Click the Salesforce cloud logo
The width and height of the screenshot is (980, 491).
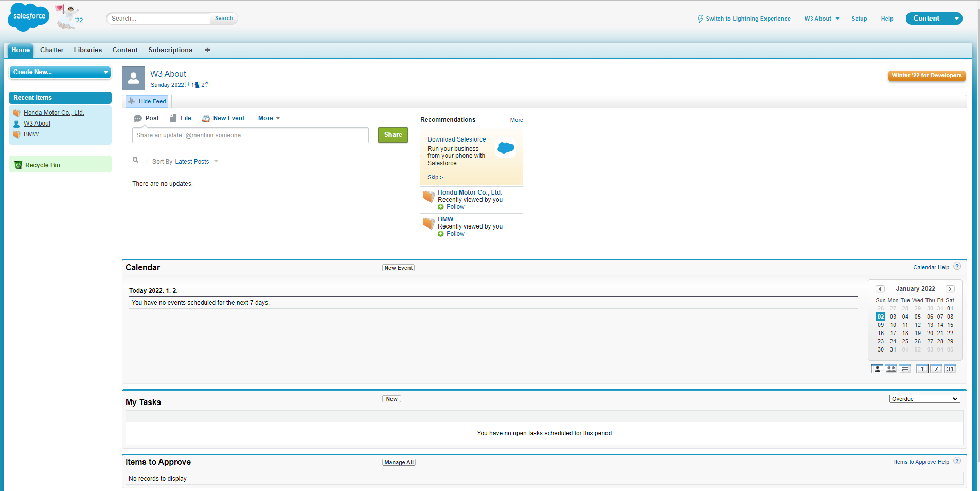click(x=29, y=17)
